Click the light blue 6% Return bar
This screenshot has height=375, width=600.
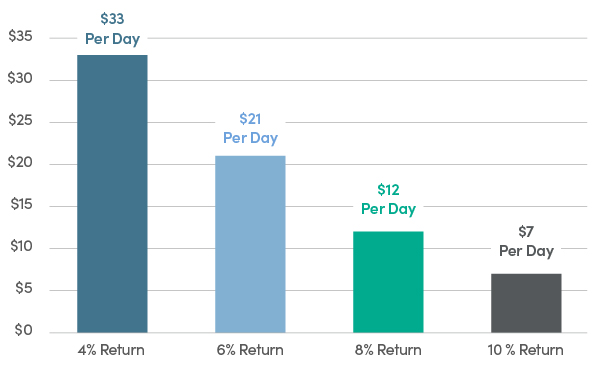250,244
